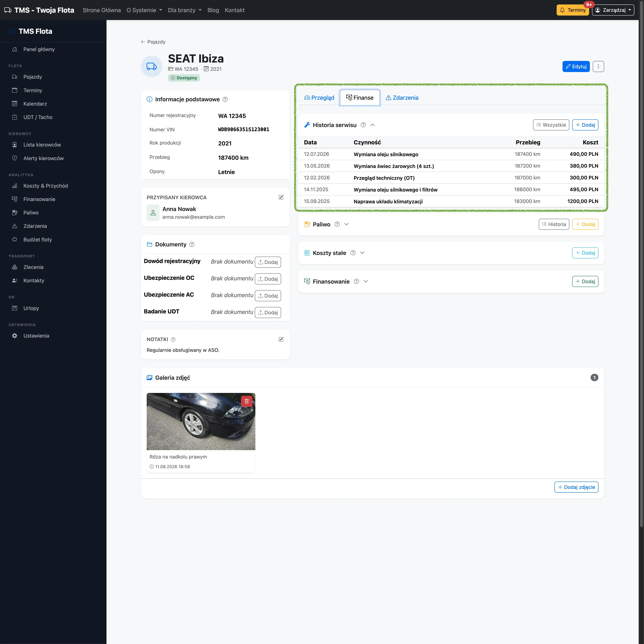This screenshot has height=644, width=644.
Task: Upload Ubezpieczenie OC document via Dodaj
Action: 268,279
